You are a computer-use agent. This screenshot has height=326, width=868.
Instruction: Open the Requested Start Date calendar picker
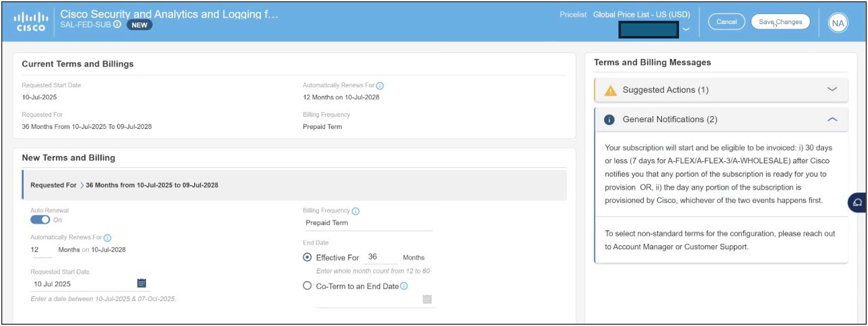click(141, 283)
